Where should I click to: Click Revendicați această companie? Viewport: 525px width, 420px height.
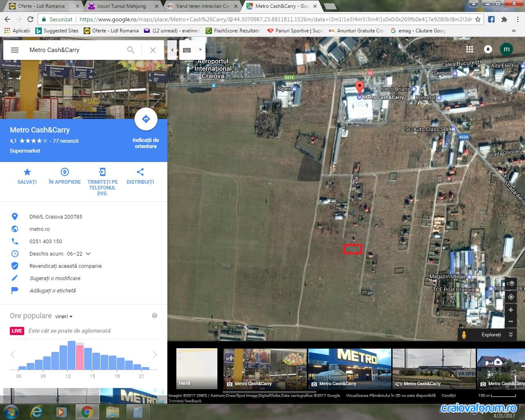click(x=66, y=266)
